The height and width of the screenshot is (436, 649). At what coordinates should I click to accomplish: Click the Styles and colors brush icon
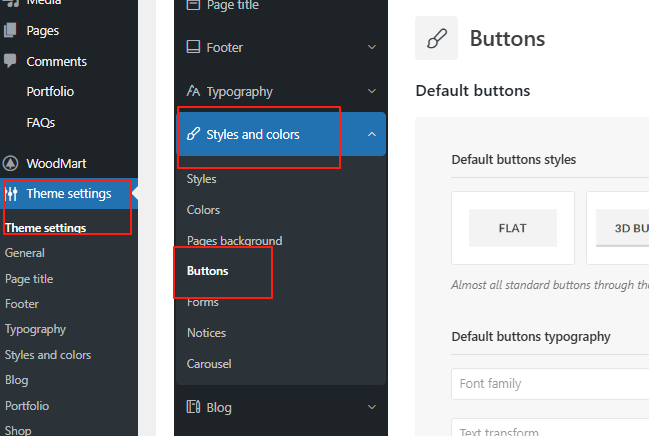(194, 134)
